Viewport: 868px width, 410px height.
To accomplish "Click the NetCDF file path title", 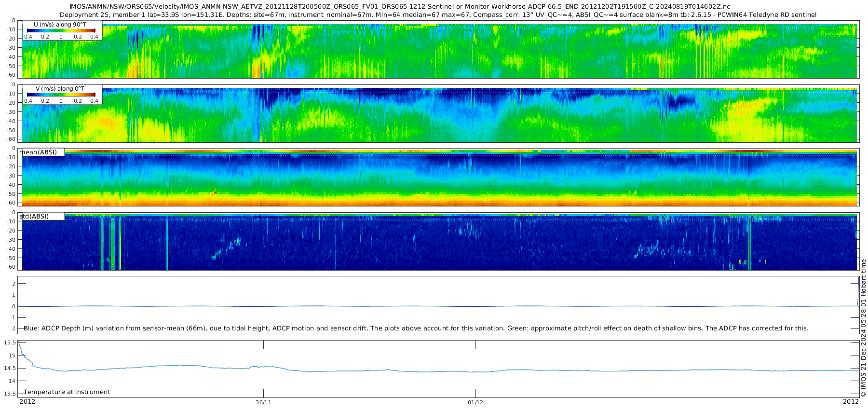I will [x=400, y=7].
